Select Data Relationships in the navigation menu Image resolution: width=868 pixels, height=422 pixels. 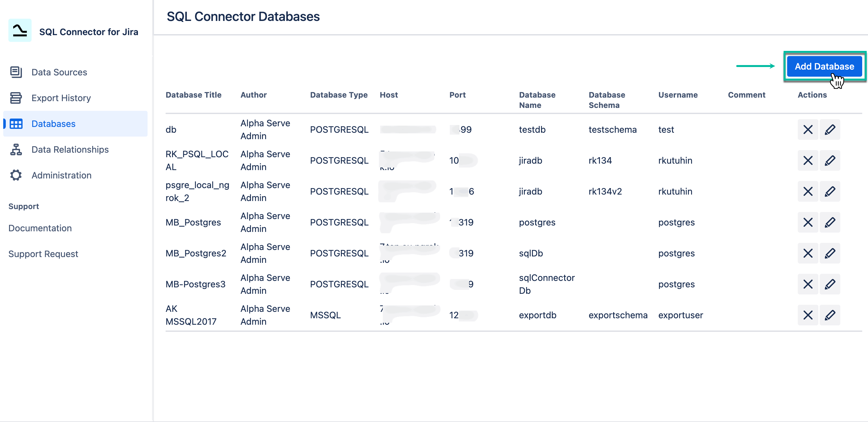tap(70, 149)
